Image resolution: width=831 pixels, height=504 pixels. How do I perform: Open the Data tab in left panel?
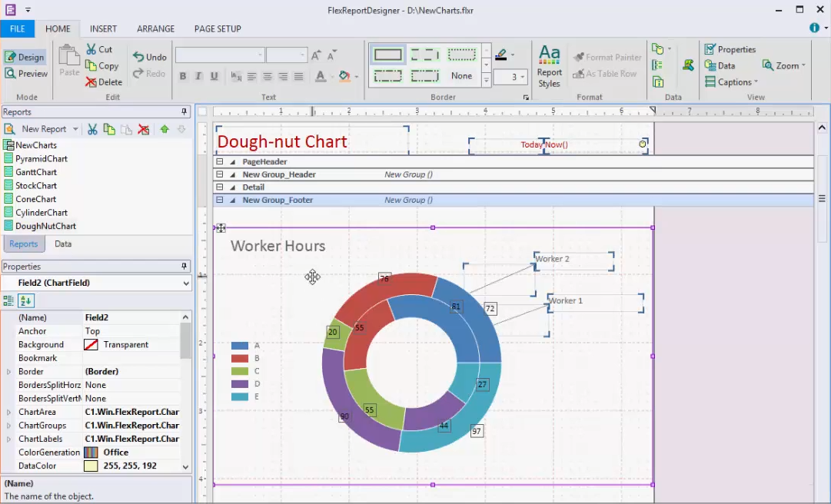tap(62, 244)
